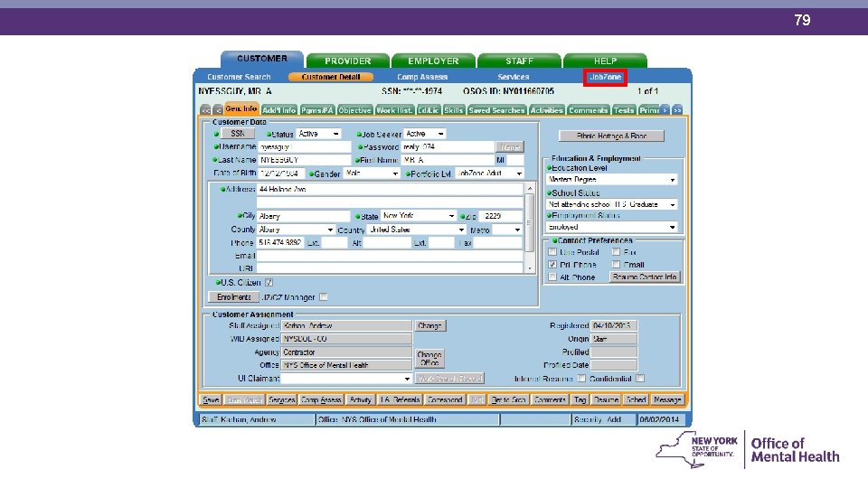Open the UI Claimant dropdown
This screenshot has height=488, width=868.
[x=407, y=379]
